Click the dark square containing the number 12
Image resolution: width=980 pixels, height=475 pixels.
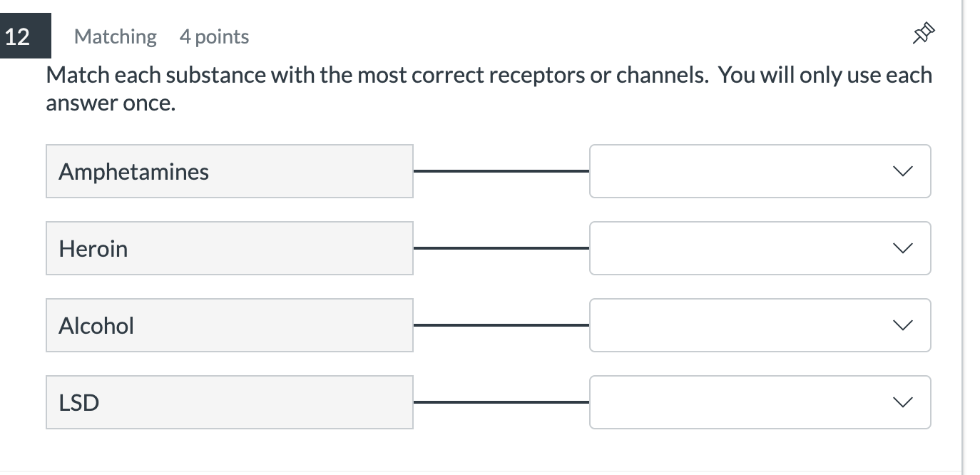[x=26, y=36]
